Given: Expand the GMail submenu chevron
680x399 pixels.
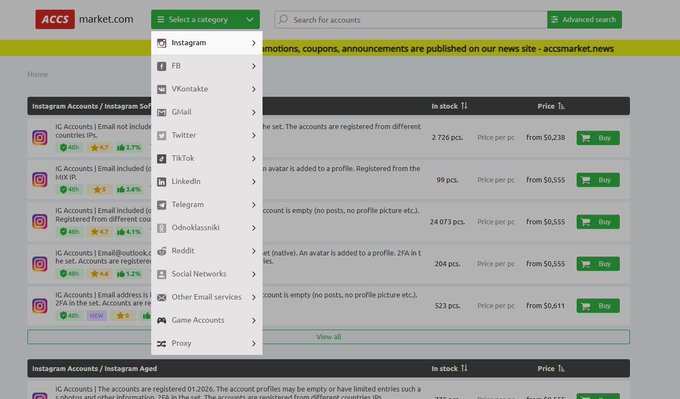Looking at the screenshot, I should click(x=254, y=112).
